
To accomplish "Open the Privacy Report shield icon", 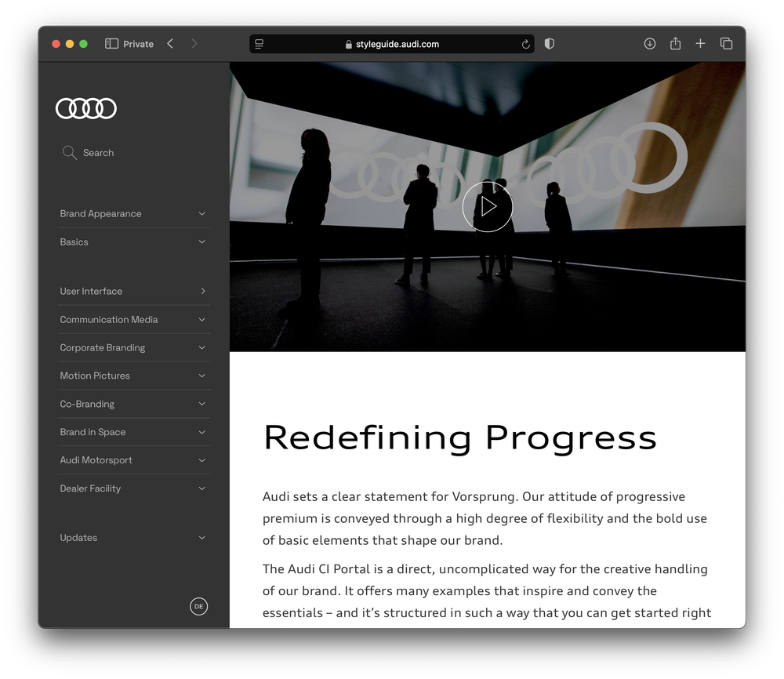I will coord(549,44).
